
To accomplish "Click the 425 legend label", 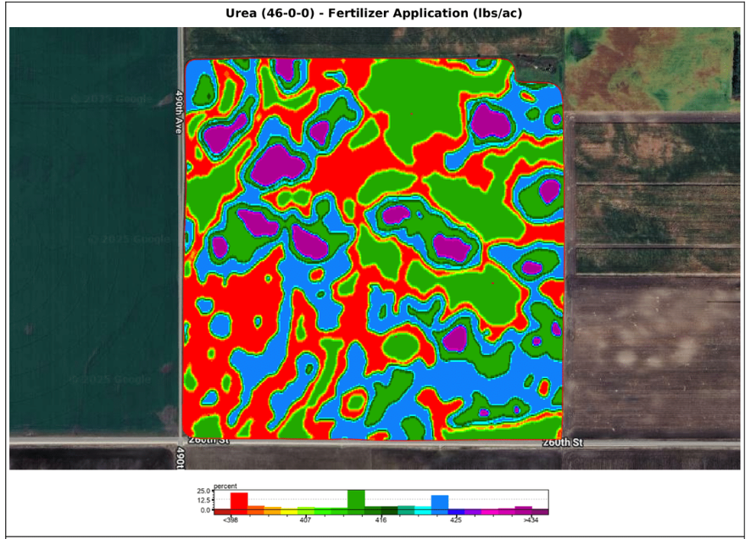I will pos(456,520).
